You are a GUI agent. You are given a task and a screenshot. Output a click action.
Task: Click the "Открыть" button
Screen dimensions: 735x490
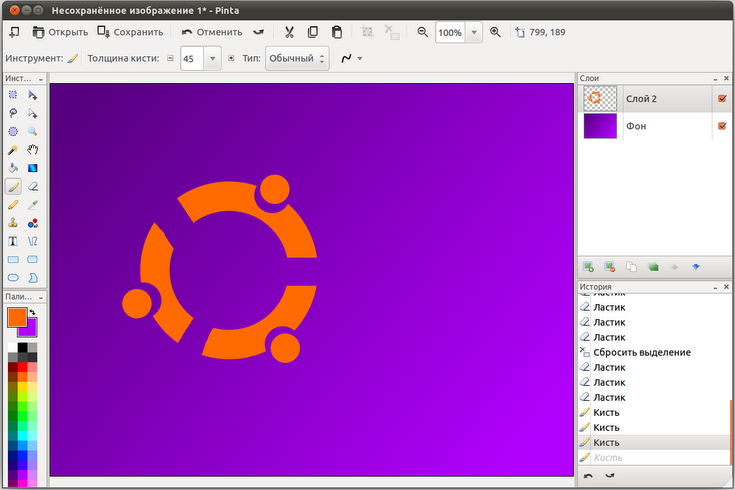coord(60,32)
